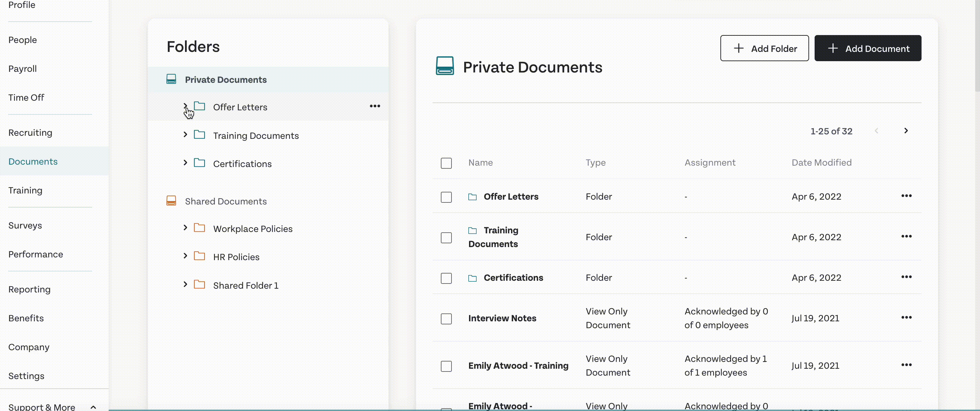
Task: Select Shared Documents in the folder tree
Action: (226, 201)
